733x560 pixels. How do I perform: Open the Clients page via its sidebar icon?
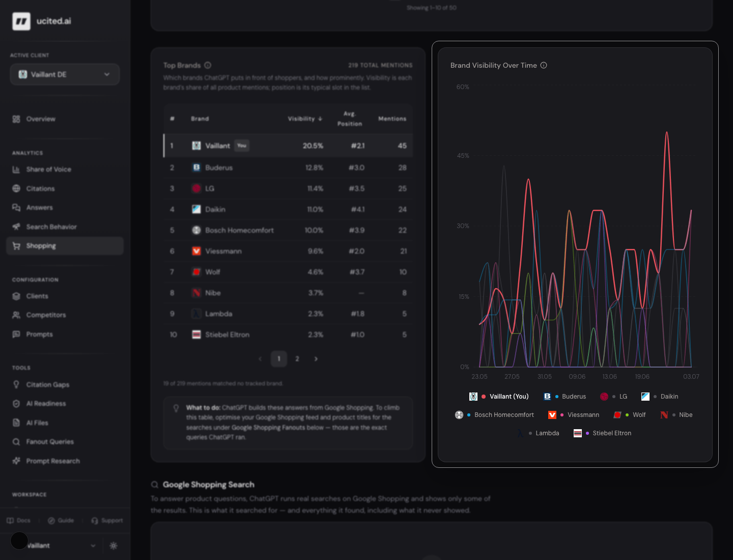tap(16, 296)
